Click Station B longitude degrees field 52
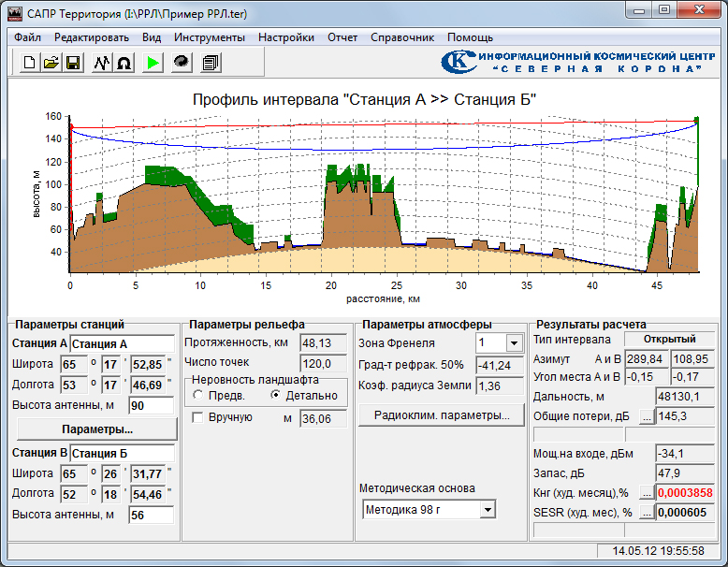Screen dimensions: 728x567 74,494
